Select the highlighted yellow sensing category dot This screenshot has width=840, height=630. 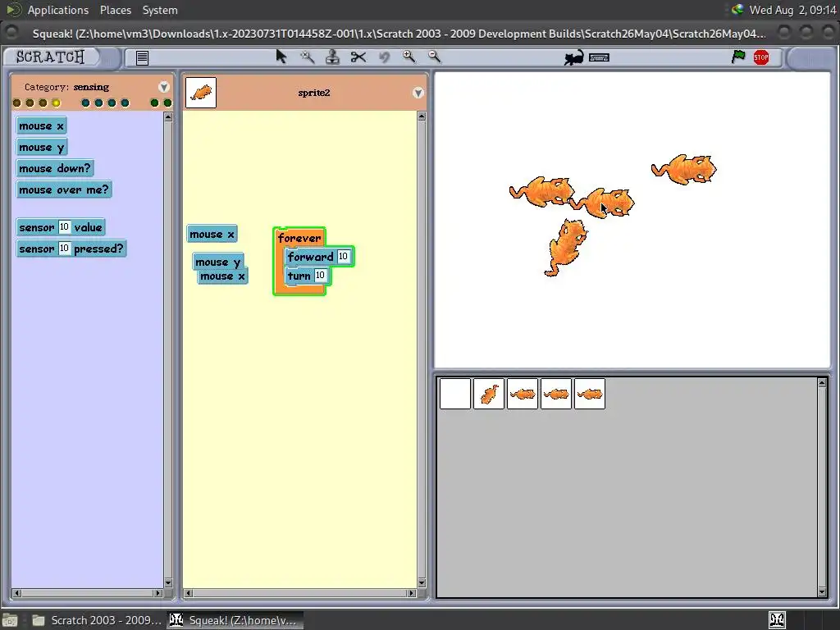pyautogui.click(x=57, y=103)
